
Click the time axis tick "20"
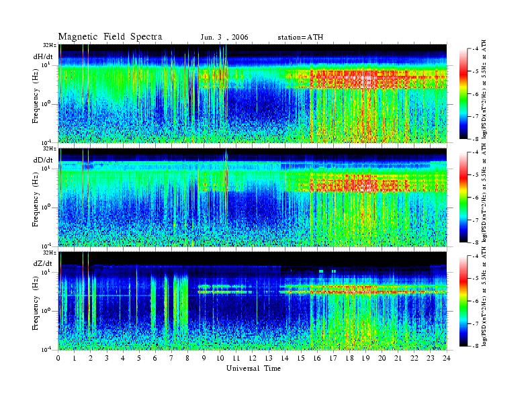tap(382, 358)
